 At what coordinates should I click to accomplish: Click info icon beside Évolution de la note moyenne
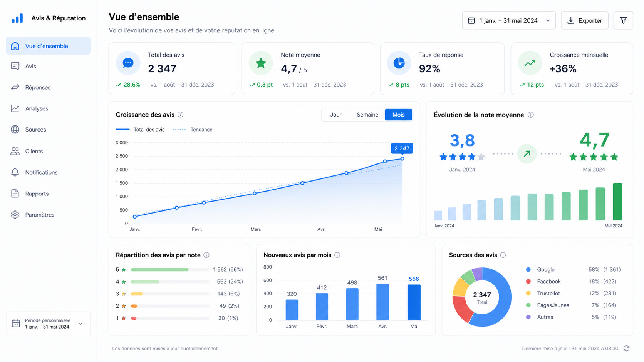(531, 115)
